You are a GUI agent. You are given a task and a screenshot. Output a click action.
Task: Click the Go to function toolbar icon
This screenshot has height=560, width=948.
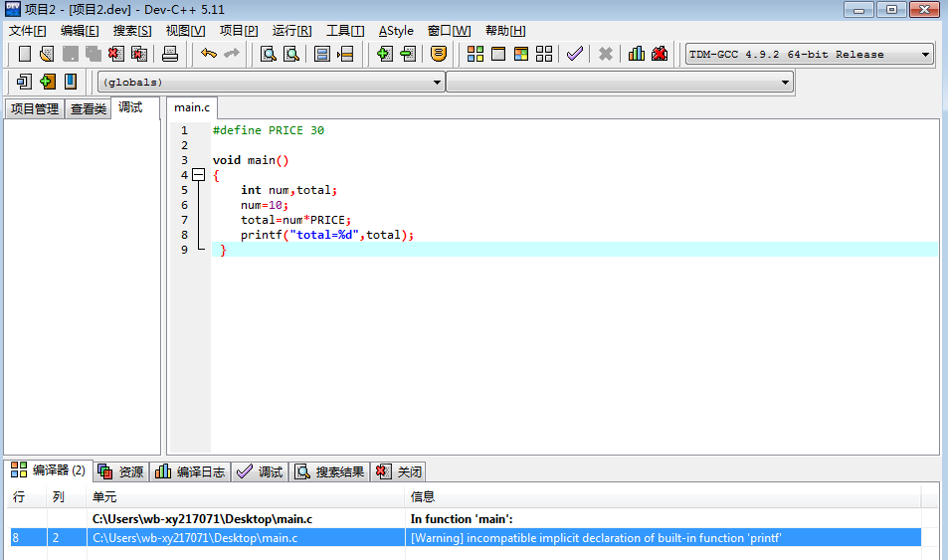pyautogui.click(x=322, y=54)
